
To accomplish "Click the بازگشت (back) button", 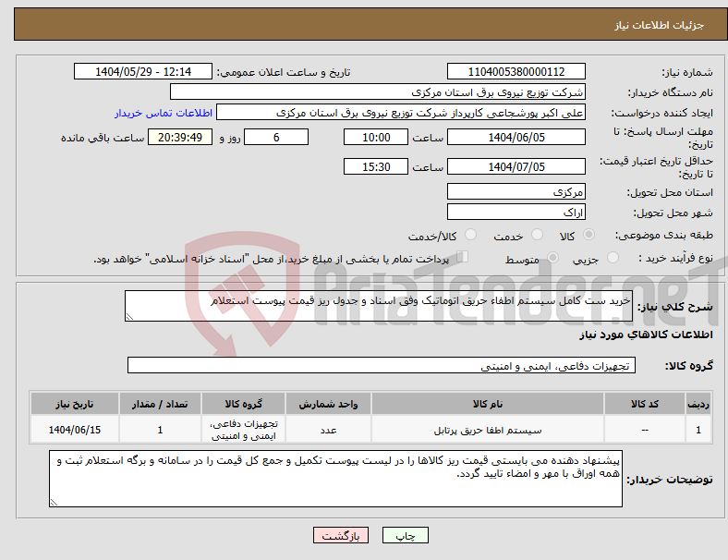I will [341, 535].
